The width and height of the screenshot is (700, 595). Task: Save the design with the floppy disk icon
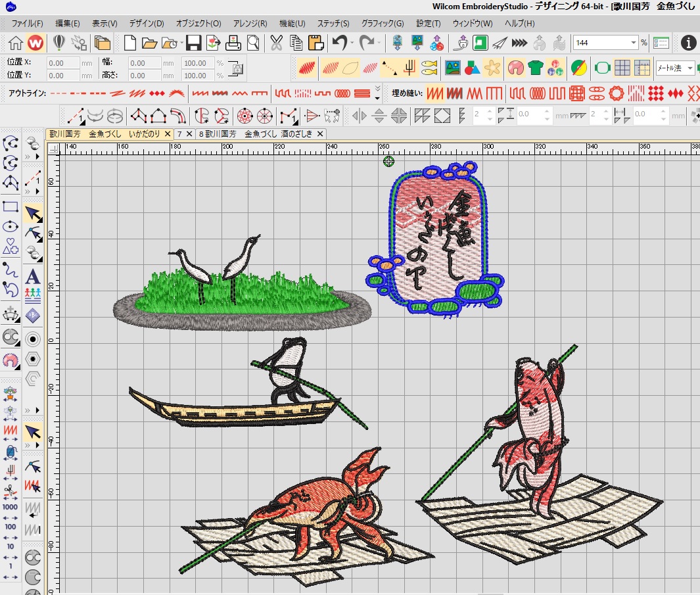click(x=193, y=43)
